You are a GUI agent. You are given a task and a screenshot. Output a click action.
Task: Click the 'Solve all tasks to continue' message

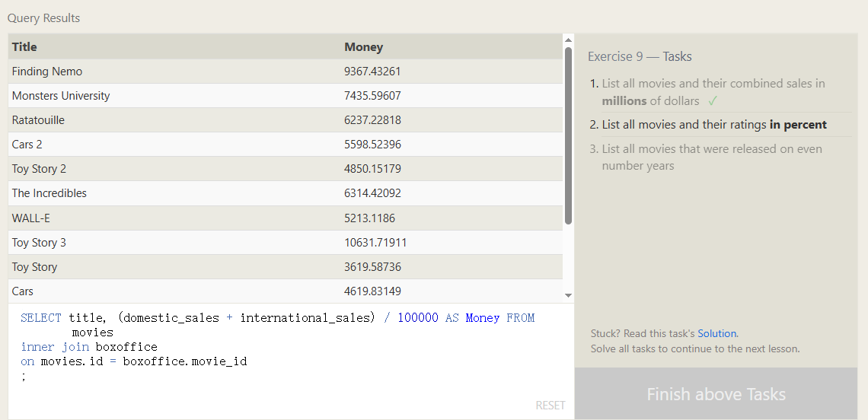(x=695, y=348)
